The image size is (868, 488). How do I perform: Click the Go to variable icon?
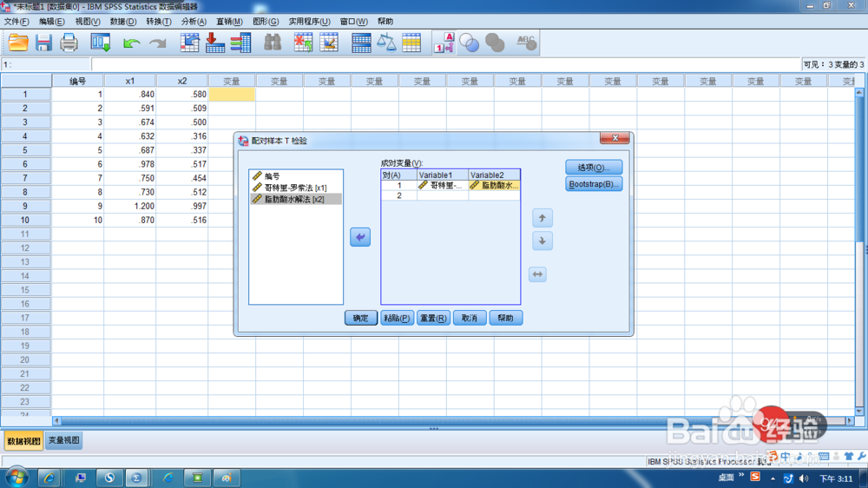coord(214,43)
